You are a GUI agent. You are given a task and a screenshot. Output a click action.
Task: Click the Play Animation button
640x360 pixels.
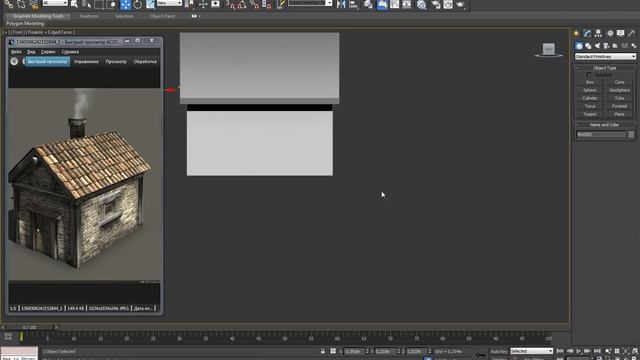click(x=579, y=351)
